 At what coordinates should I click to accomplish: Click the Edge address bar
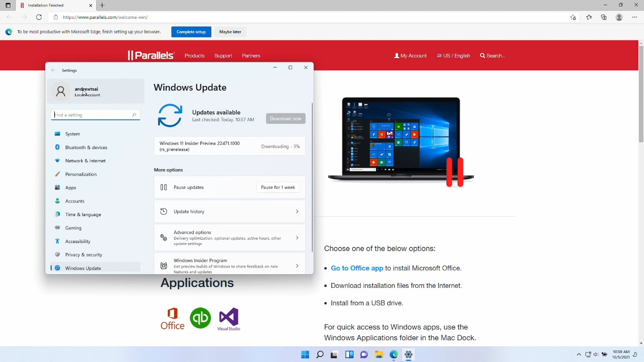[311, 17]
